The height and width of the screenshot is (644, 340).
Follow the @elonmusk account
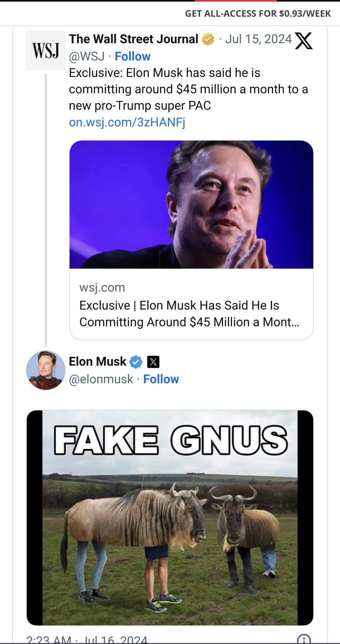coord(161,379)
